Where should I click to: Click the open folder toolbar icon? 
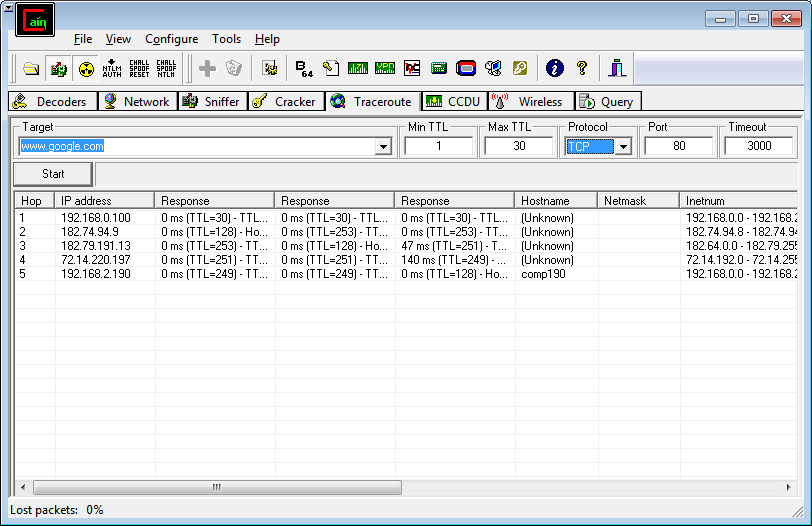32,68
